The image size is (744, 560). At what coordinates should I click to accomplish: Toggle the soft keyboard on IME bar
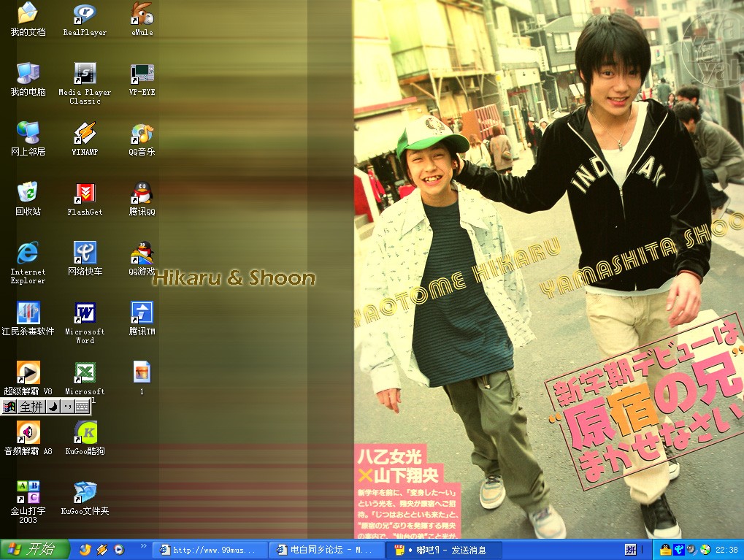[x=82, y=407]
